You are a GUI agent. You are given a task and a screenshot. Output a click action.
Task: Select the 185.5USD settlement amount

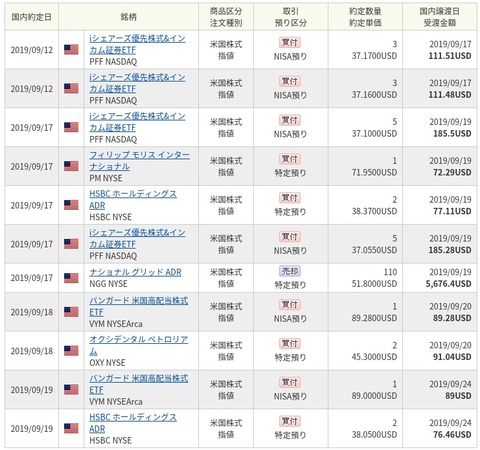(x=452, y=133)
